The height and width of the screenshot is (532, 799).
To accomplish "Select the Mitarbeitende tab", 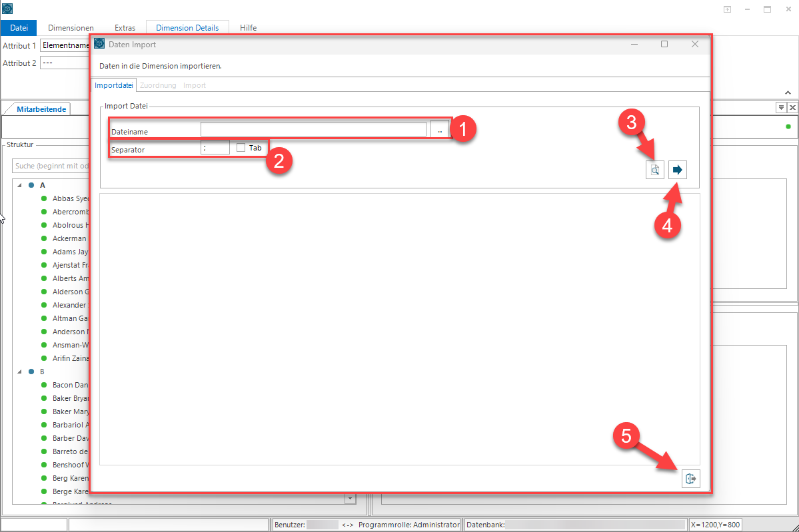I will coord(41,109).
